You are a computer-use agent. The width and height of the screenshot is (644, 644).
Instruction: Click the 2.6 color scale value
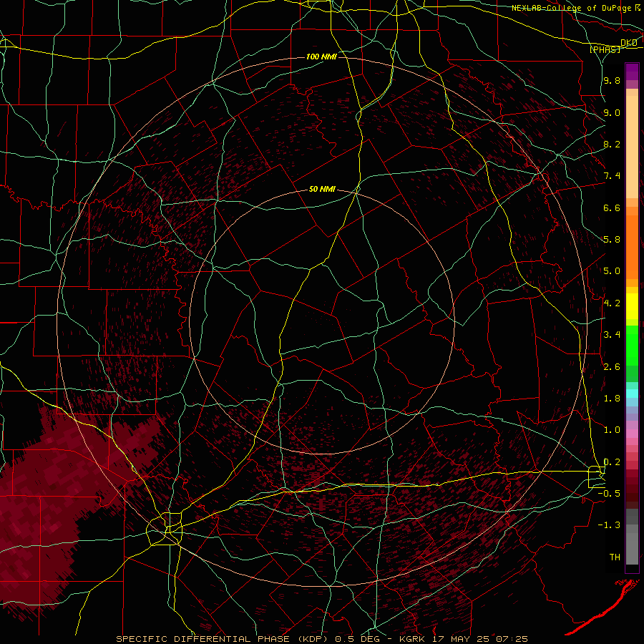[612, 366]
